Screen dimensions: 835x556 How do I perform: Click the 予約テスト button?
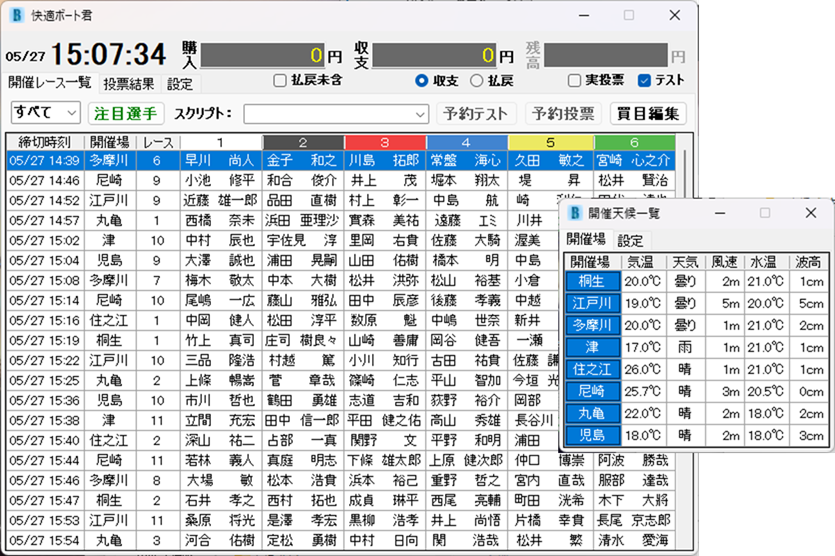[476, 113]
